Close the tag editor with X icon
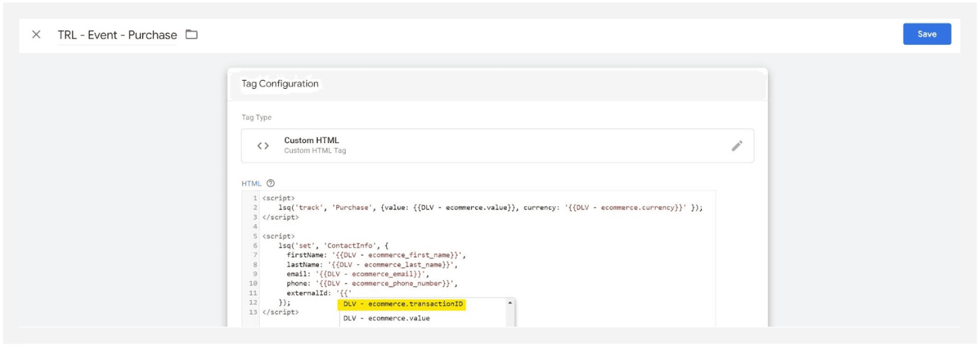Viewport: 980px width, 347px height. [x=37, y=35]
